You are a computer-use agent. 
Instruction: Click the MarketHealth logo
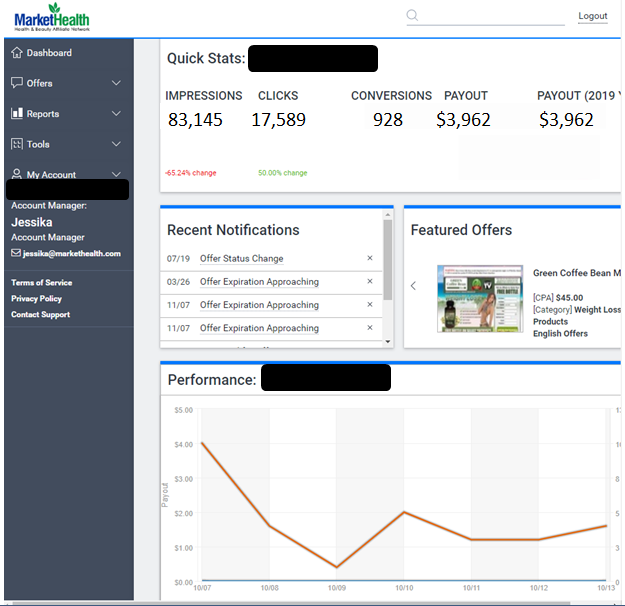[52, 18]
